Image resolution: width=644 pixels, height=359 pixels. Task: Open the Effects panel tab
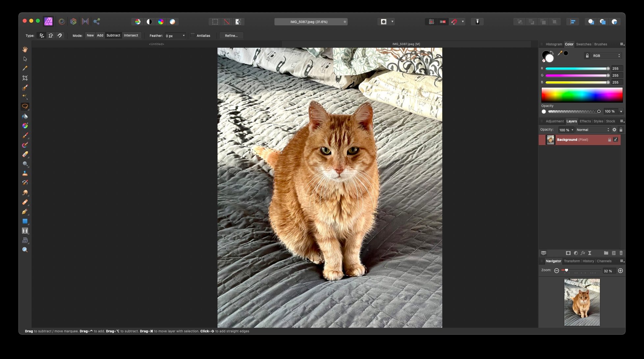585,121
